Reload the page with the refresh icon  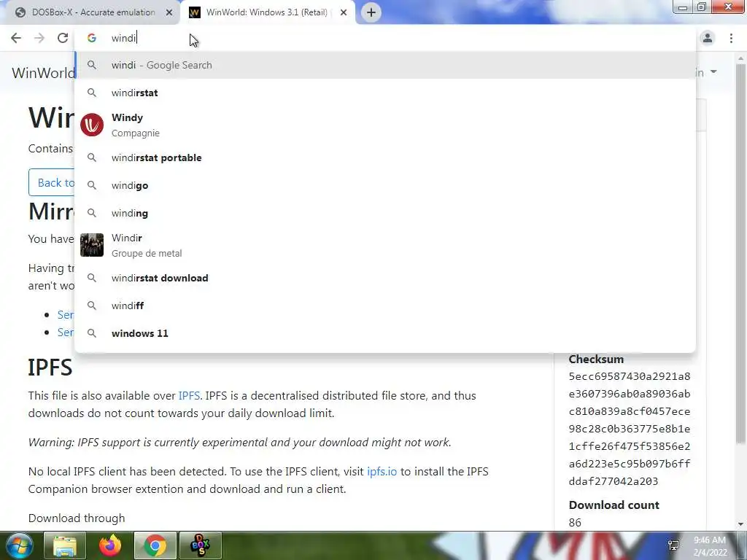coord(63,38)
